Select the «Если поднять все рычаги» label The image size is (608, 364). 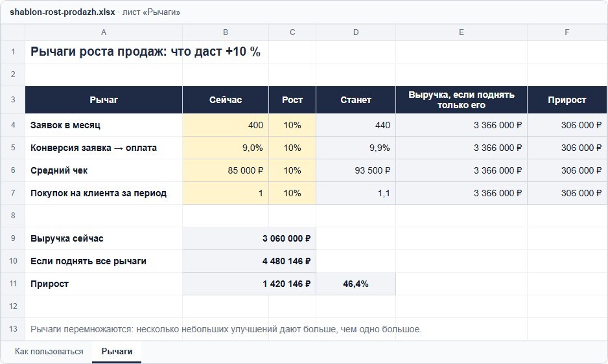104,261
